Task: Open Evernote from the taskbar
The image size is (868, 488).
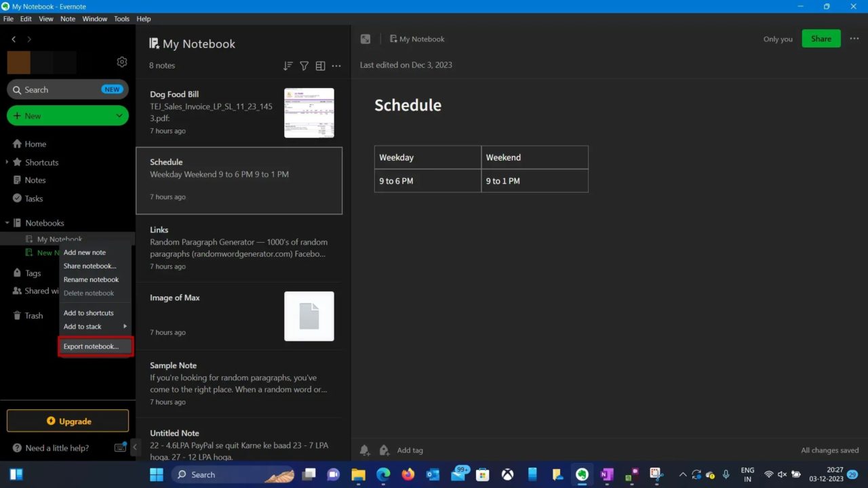Action: click(582, 474)
